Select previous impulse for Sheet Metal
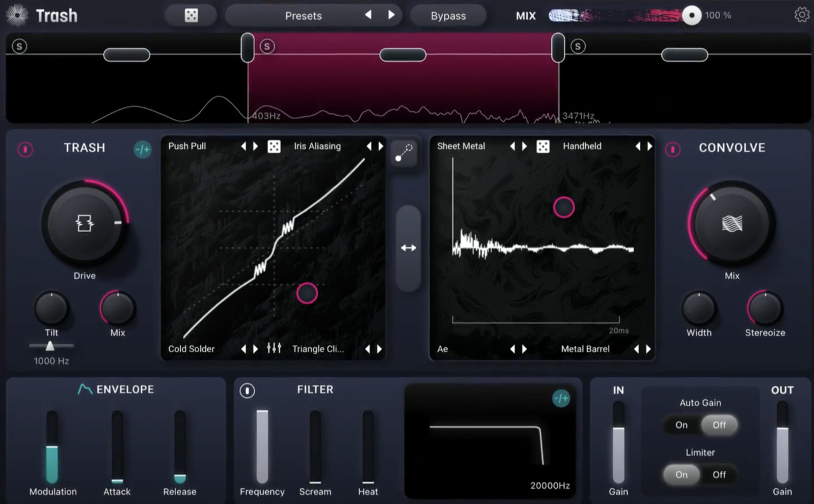 point(512,146)
